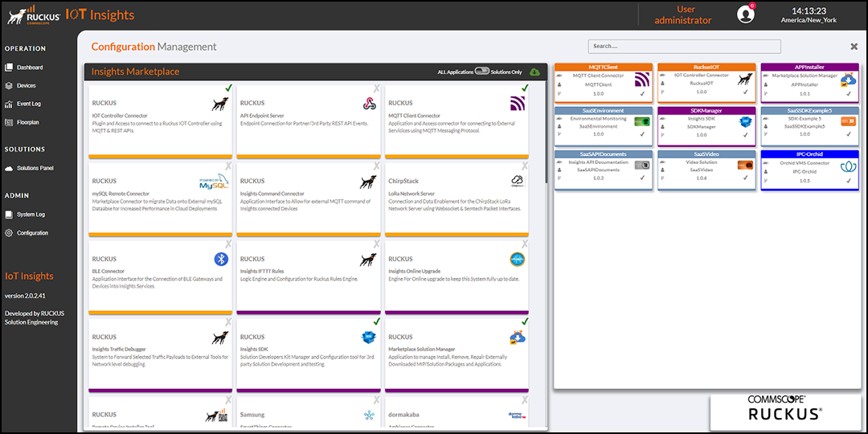The image size is (868, 434).
Task: Click the X mark on ChirpStack LoRa Network Server card
Action: 525,166
